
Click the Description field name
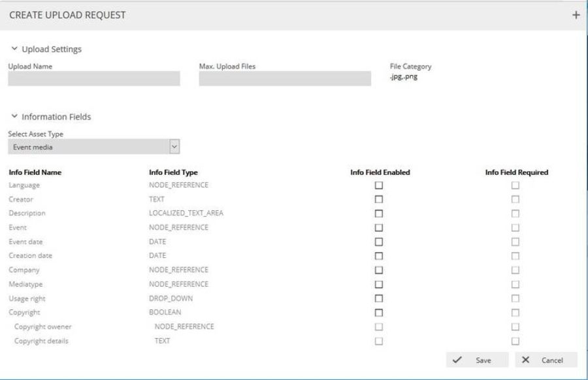pyautogui.click(x=27, y=214)
